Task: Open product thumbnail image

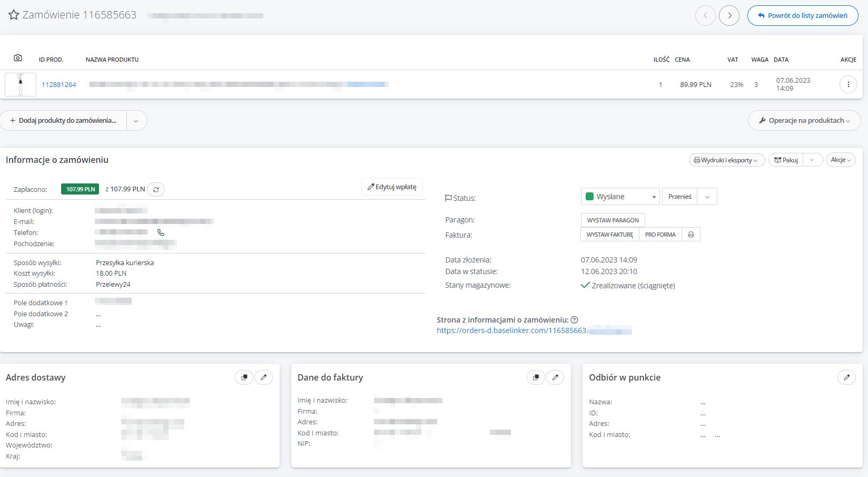Action: tap(21, 84)
